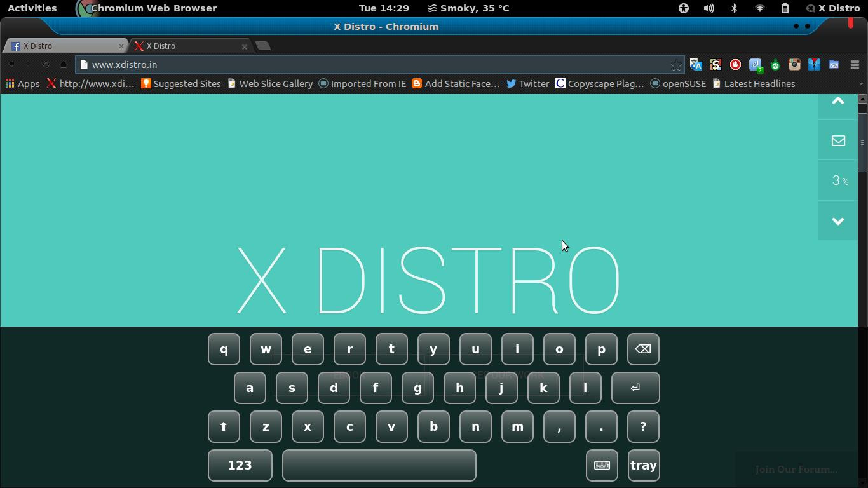Click the page speed gauge extension icon
The height and width of the screenshot is (488, 868).
pyautogui.click(x=834, y=65)
